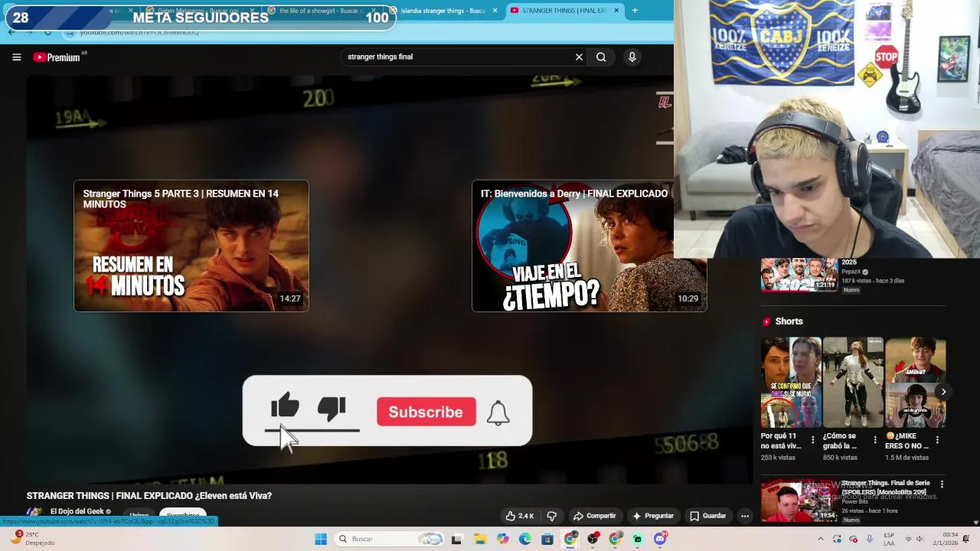
Task: Click the page scrollbar down arrow
Action: (x=975, y=522)
